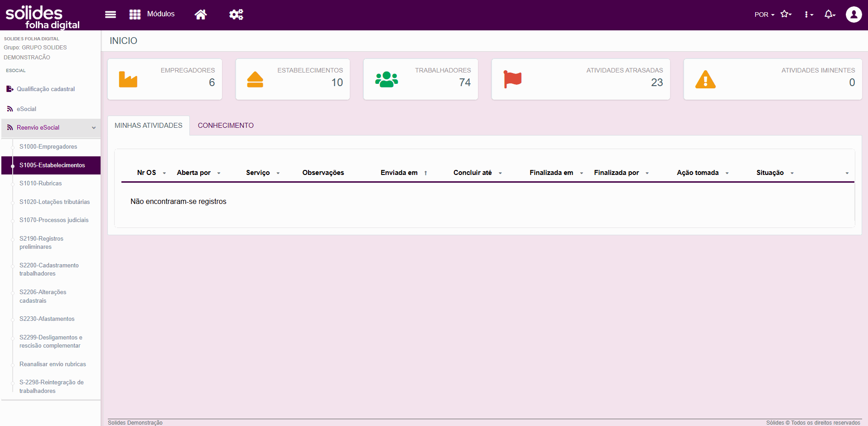
Task: Click Enviada em column header
Action: click(399, 173)
